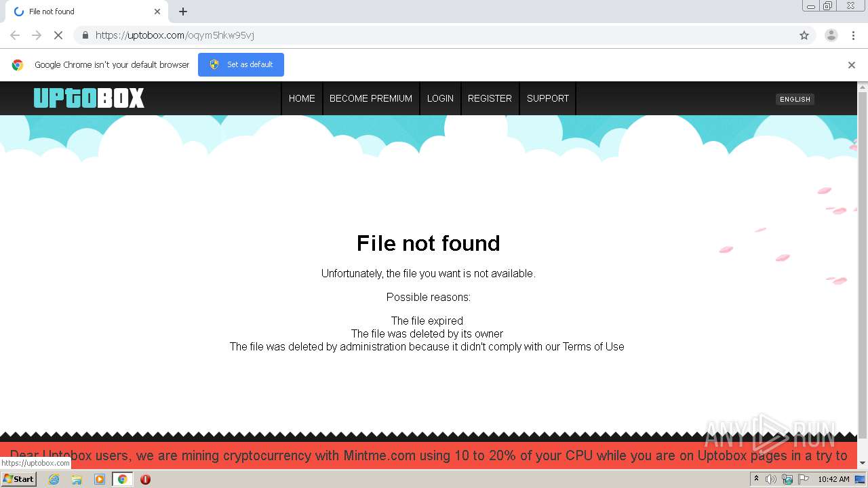Select the File not found tab
This screenshot has height=488, width=868.
(86, 12)
